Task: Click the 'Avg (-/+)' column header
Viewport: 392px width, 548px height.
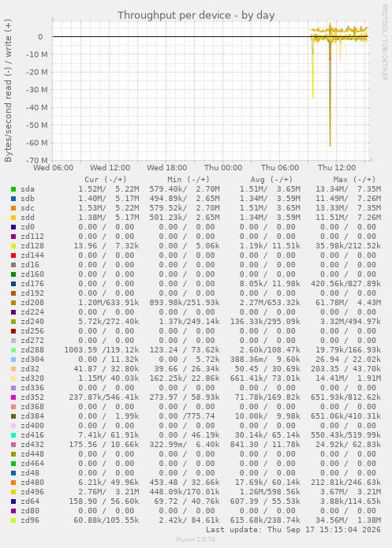Action: click(271, 180)
